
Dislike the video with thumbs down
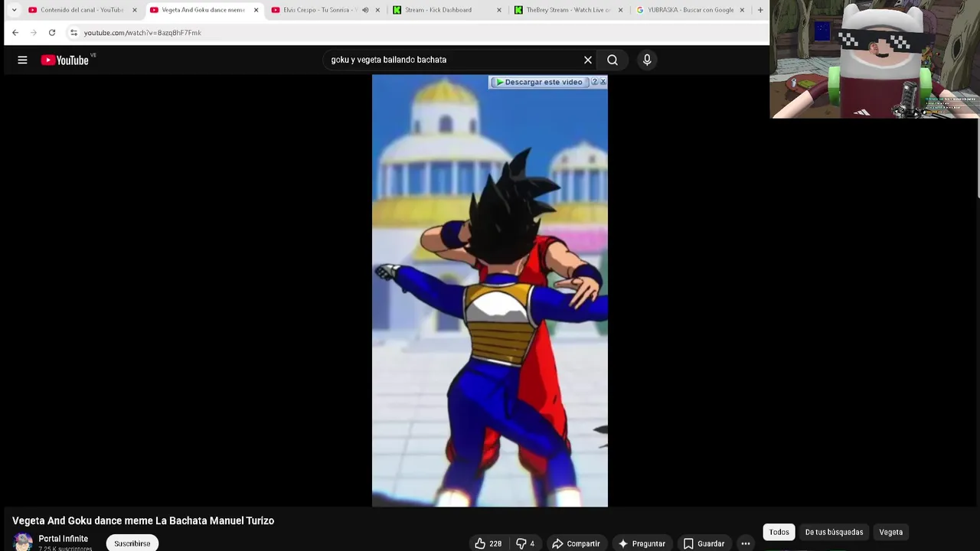coord(525,543)
